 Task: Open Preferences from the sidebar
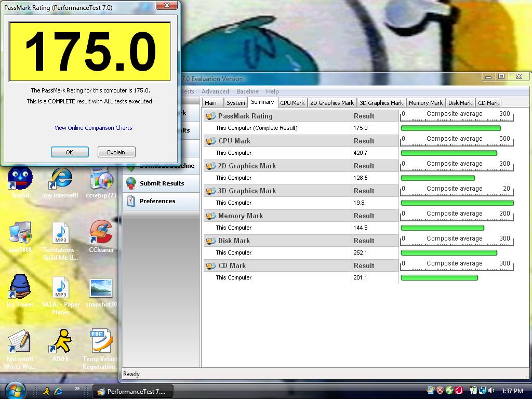161,201
